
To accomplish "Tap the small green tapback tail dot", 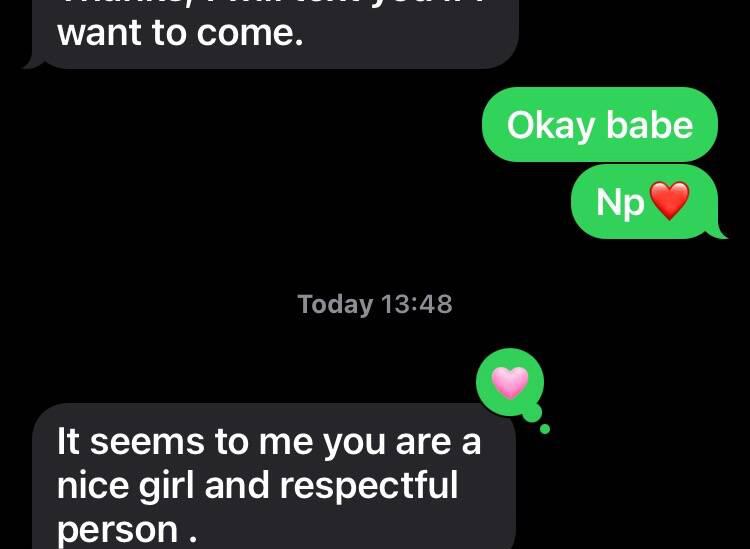I will click(x=544, y=429).
